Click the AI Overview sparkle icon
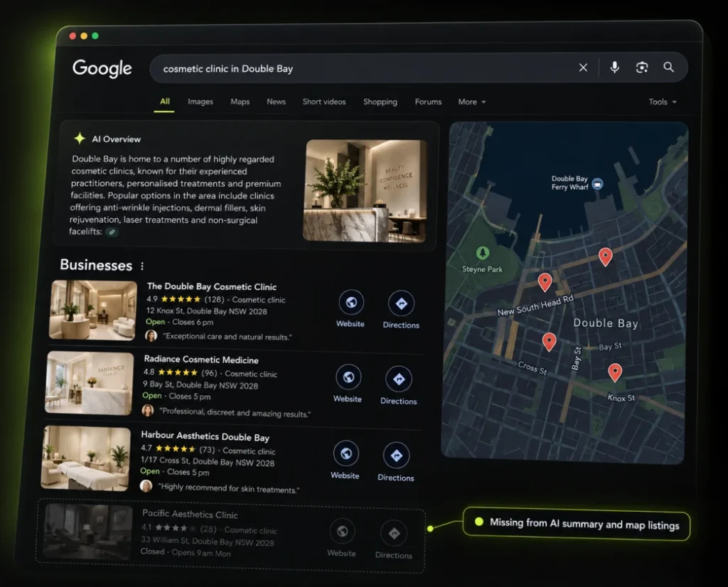 pos(80,139)
